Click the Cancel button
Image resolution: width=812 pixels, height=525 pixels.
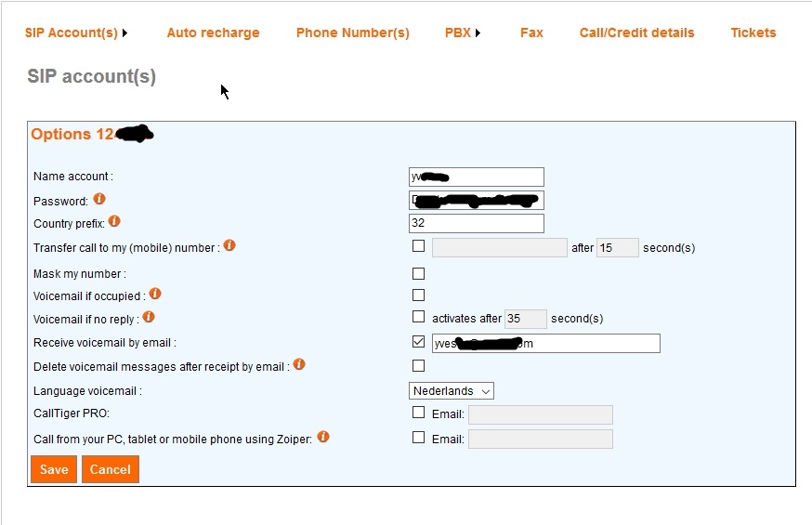point(111,469)
